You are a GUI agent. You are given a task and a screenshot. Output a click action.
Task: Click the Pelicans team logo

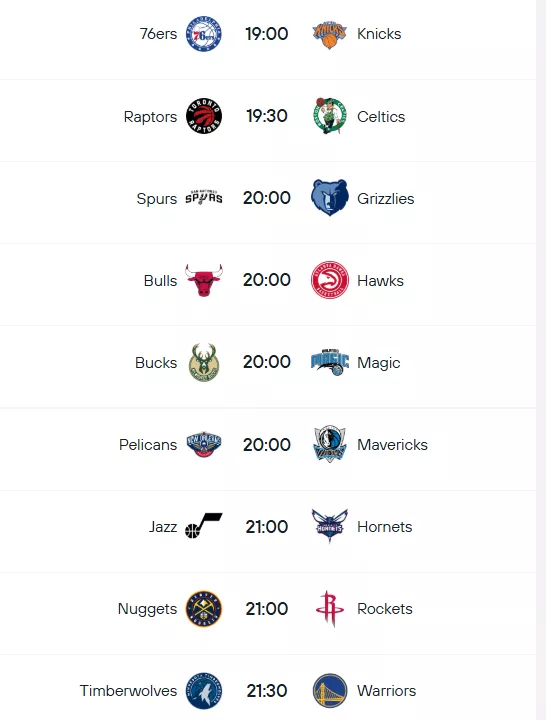[x=204, y=444]
